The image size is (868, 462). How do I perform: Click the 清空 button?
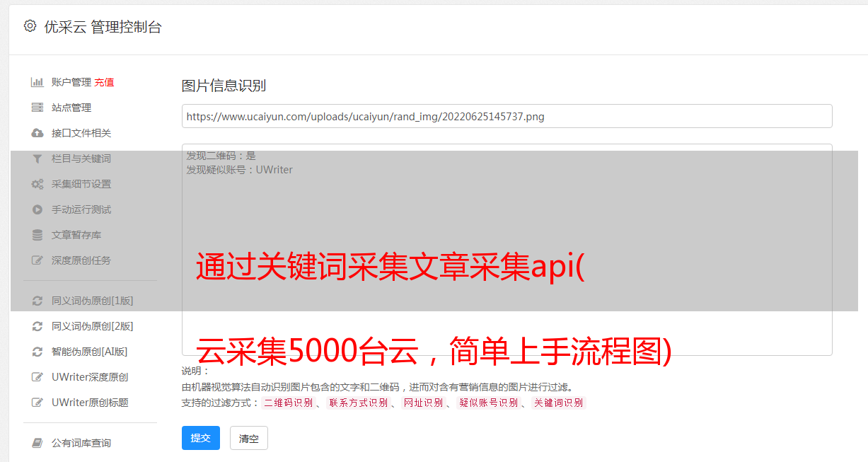pyautogui.click(x=249, y=438)
